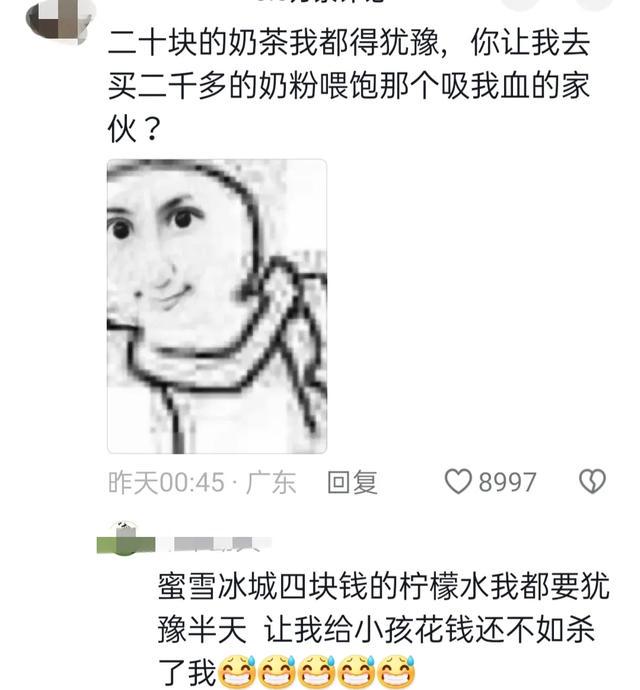Tap the middle laughing-sweat emoji in the reply
640x690 pixels.
coord(317,672)
